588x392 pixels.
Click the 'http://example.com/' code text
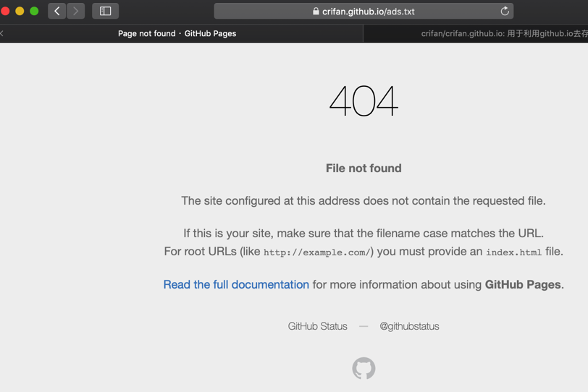317,252
